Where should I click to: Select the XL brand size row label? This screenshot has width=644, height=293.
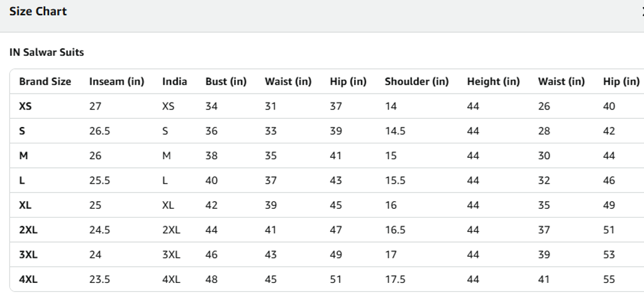point(25,205)
